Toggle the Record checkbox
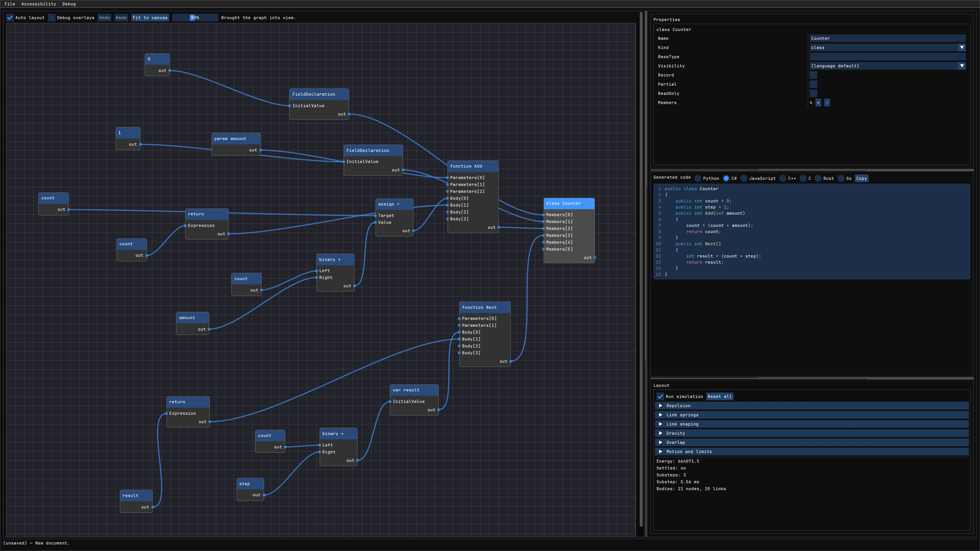Image resolution: width=980 pixels, height=551 pixels. click(x=813, y=75)
